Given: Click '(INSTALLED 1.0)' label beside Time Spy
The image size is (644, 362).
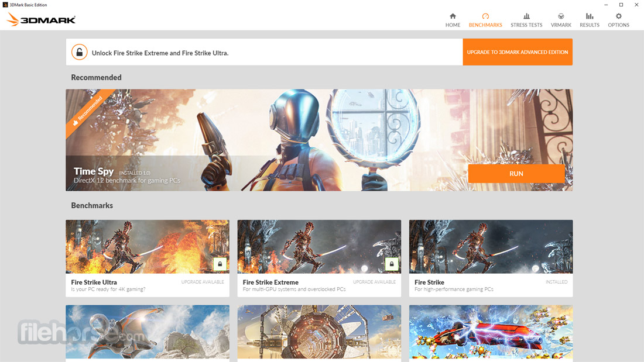Looking at the screenshot, I should pos(135,173).
